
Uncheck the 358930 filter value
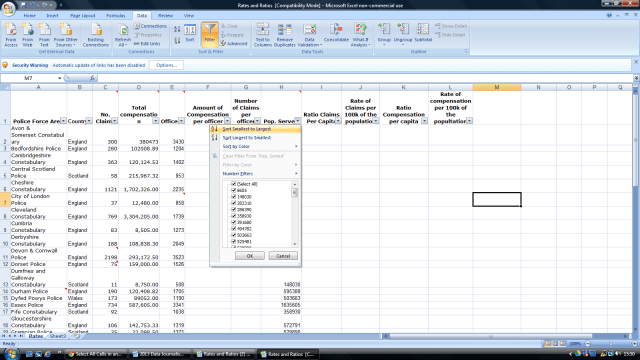coord(233,216)
